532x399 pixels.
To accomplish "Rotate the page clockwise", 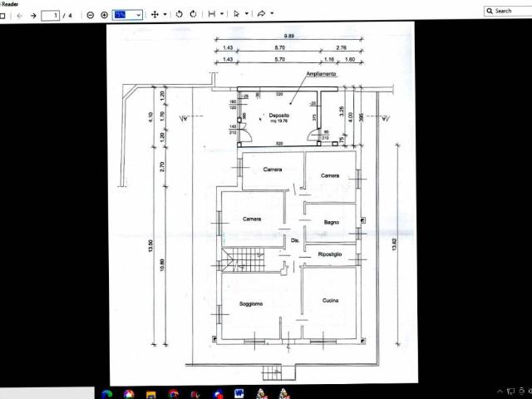I will [193, 14].
